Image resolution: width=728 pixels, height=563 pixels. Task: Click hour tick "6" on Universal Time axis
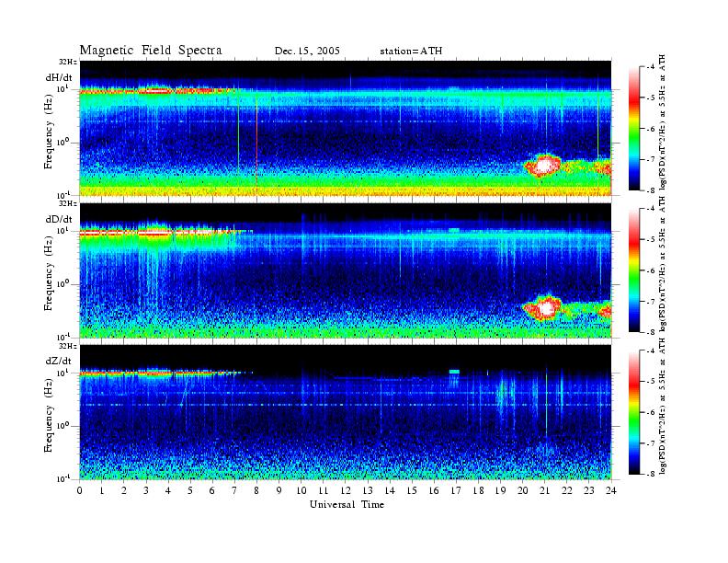[212, 491]
